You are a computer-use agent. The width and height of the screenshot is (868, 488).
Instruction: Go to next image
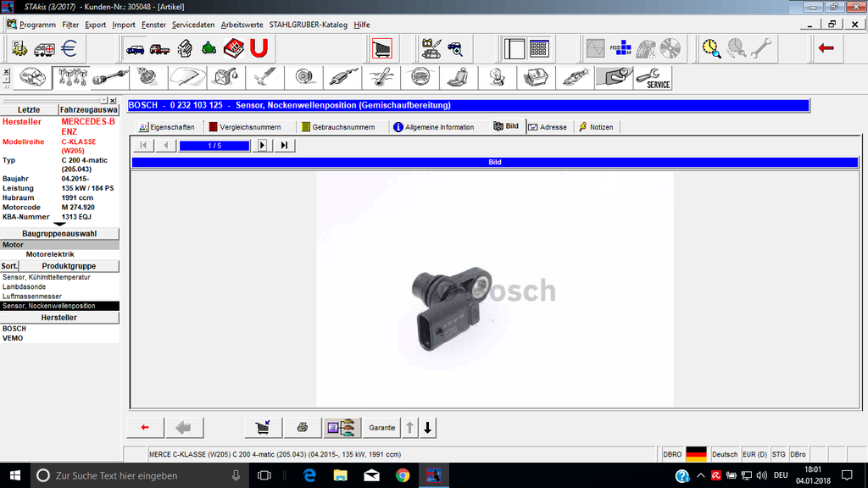pos(263,146)
